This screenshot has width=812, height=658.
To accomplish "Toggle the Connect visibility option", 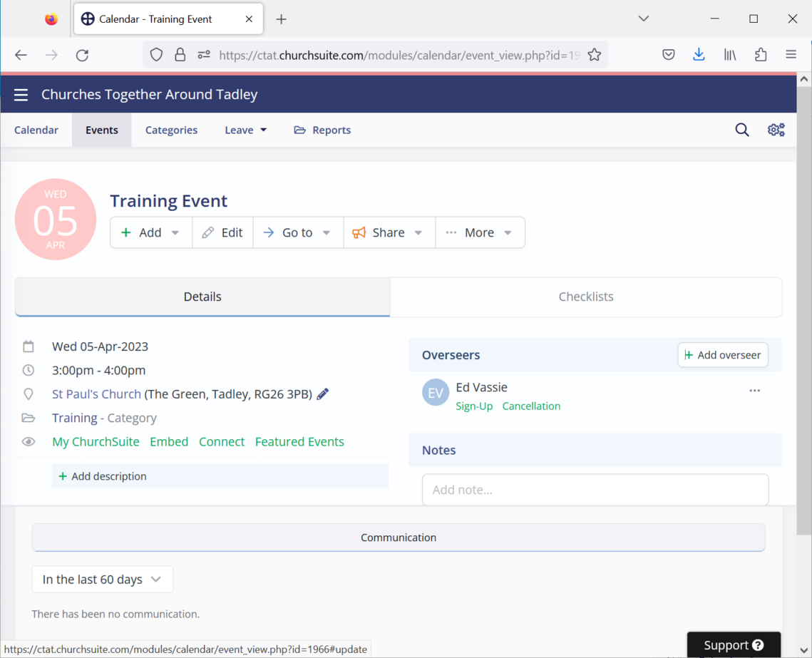I will click(x=222, y=441).
